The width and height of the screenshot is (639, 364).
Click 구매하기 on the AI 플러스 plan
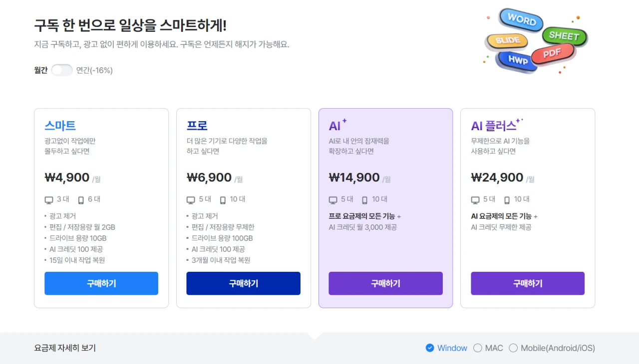tap(528, 283)
